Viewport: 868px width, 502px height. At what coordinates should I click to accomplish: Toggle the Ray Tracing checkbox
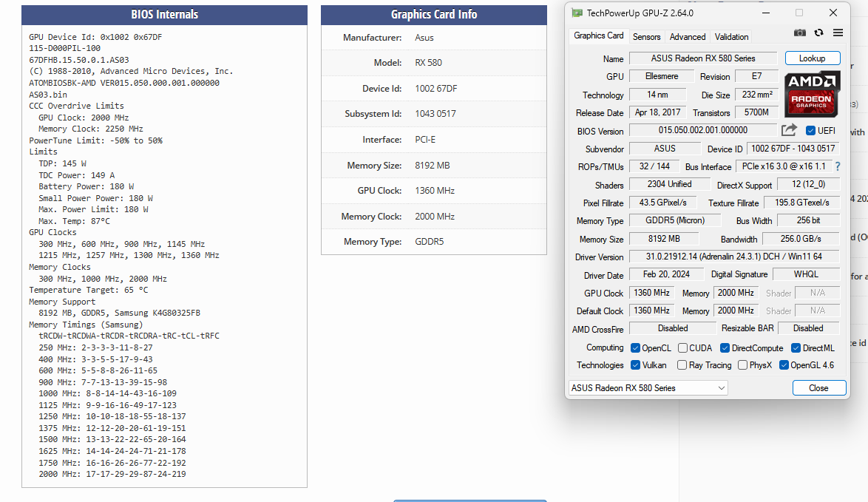point(682,365)
